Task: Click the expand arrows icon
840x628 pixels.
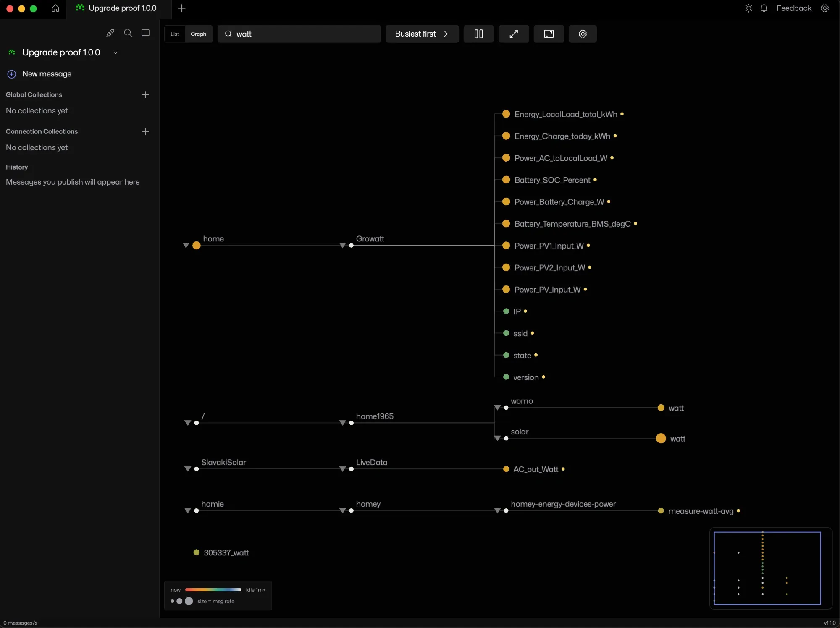Action: [x=514, y=34]
